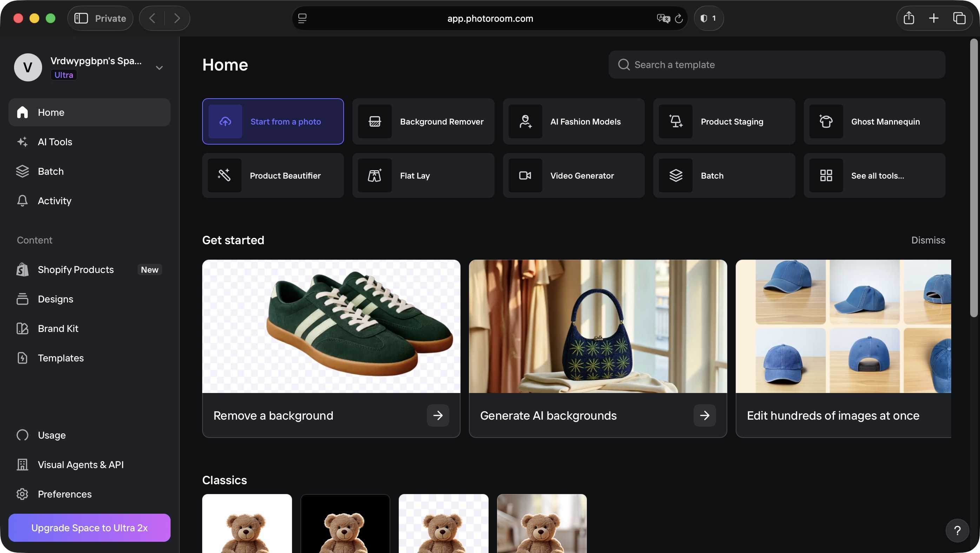
Task: Go back in browser history
Action: 152,18
